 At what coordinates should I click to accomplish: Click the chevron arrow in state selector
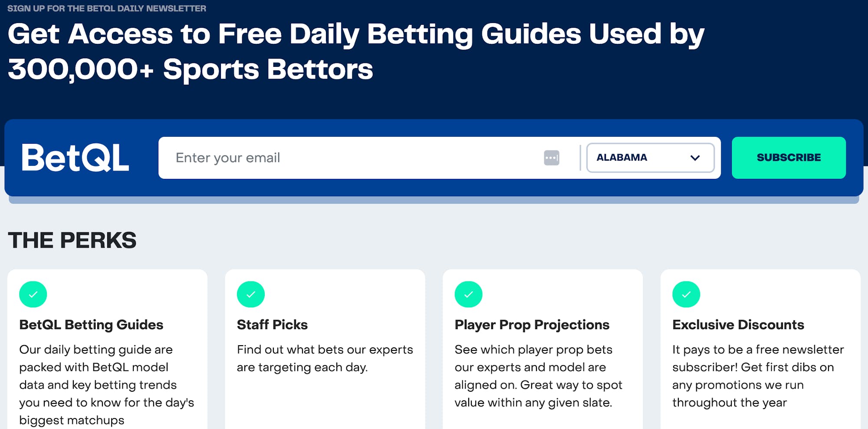pos(695,158)
